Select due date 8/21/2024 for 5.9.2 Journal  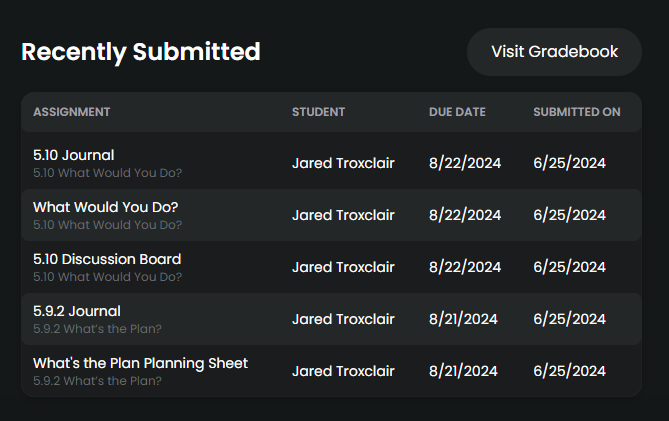click(463, 319)
